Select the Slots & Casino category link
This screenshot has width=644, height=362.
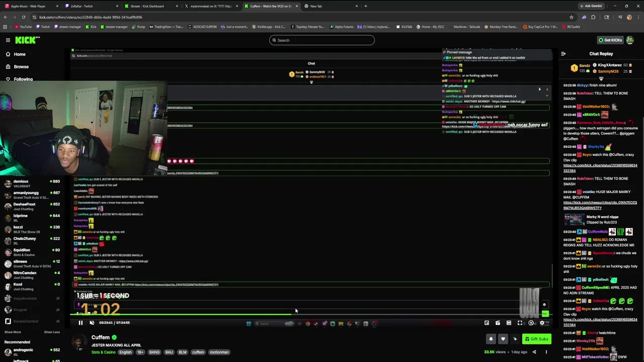(103, 352)
